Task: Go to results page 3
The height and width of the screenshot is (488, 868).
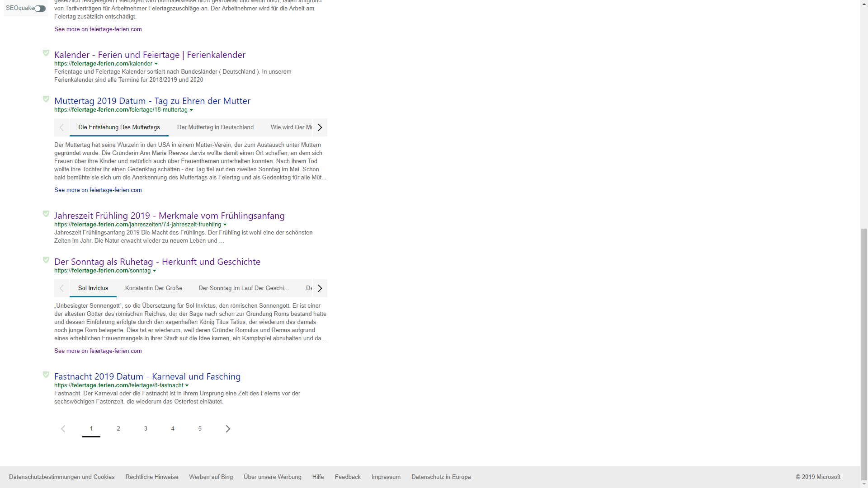Action: (x=146, y=429)
